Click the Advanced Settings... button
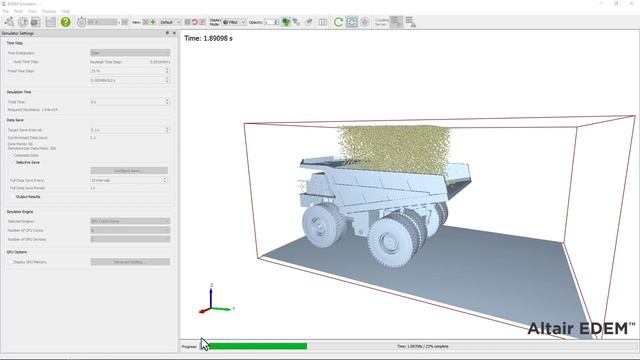Viewport: 640px width, 360px height. (130, 262)
